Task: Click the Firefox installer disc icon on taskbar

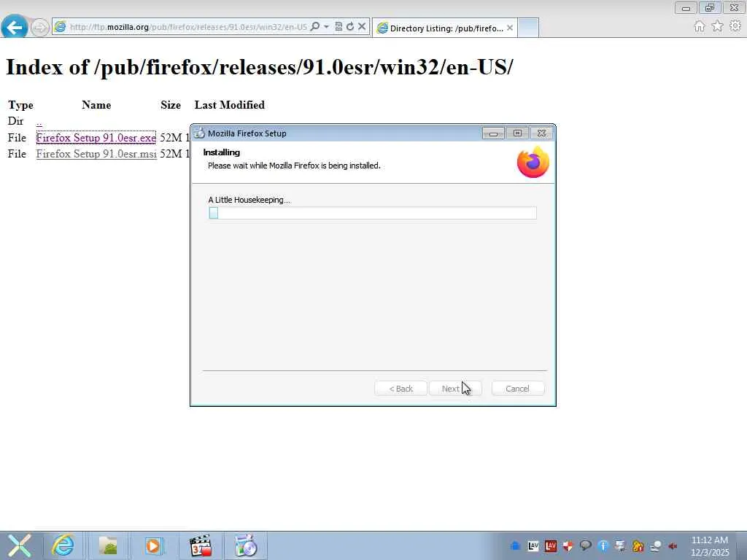Action: [246, 545]
